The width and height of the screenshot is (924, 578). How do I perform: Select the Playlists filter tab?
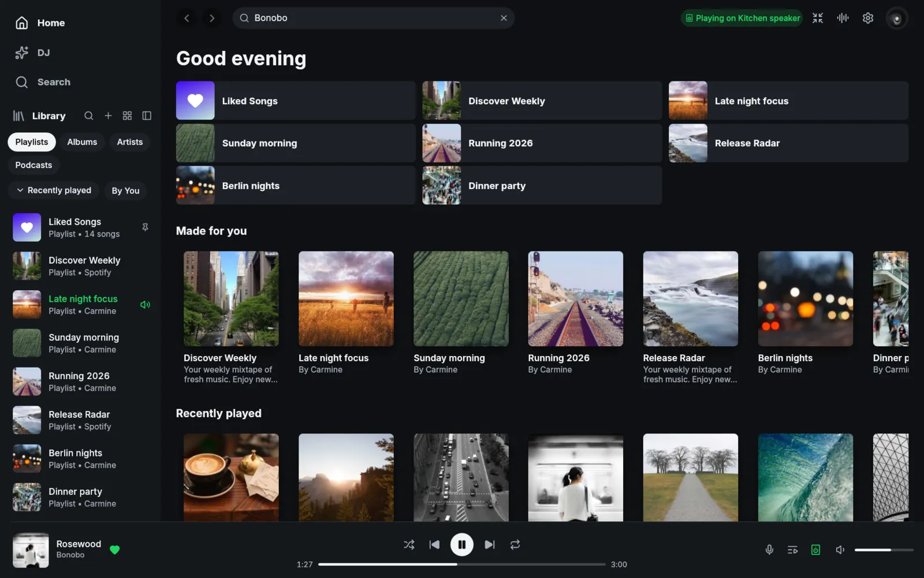pos(32,142)
